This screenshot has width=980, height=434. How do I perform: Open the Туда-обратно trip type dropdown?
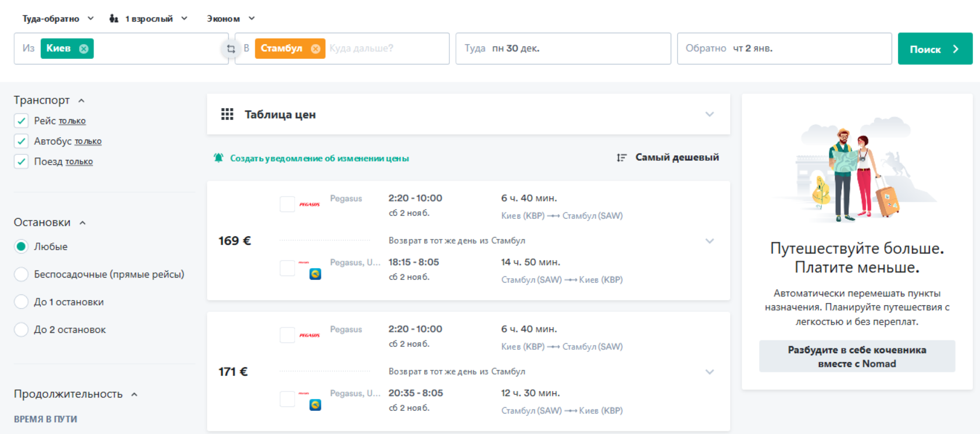point(58,19)
